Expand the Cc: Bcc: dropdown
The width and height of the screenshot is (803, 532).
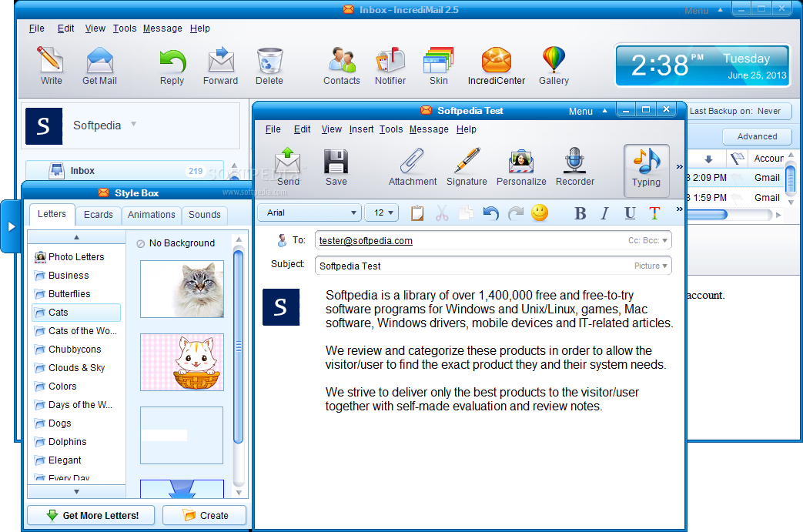point(647,240)
